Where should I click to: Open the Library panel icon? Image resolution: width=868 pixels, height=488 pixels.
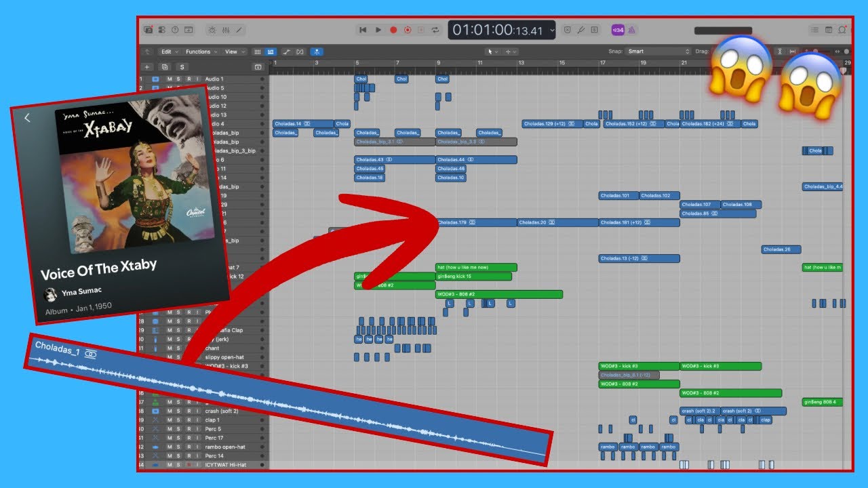click(149, 30)
